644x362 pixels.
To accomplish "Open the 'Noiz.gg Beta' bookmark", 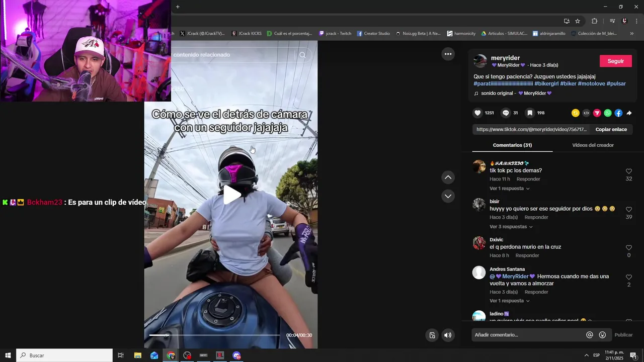I will pos(418,34).
